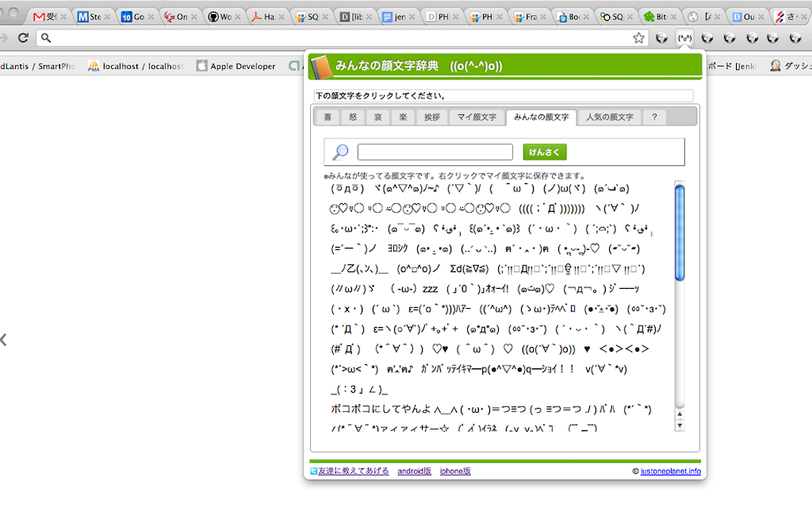Open the 'On' browser tab
The width and height of the screenshot is (812, 508).
(175, 17)
